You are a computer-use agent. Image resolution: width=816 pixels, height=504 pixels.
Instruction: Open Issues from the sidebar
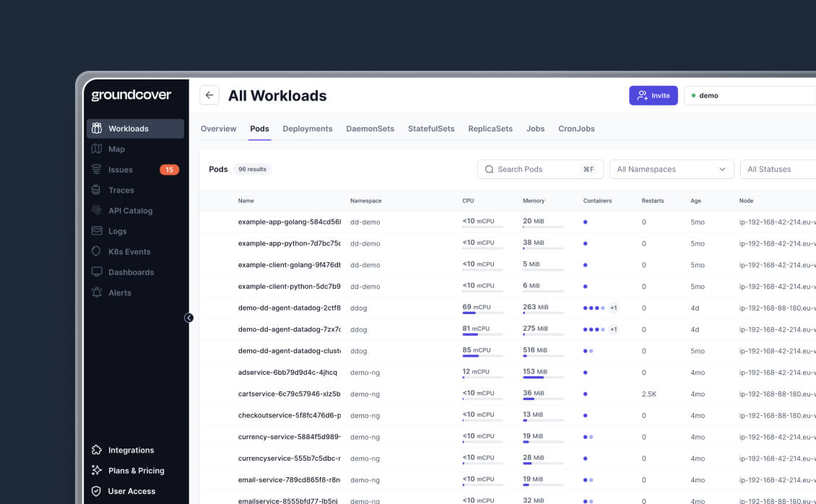coord(97,170)
